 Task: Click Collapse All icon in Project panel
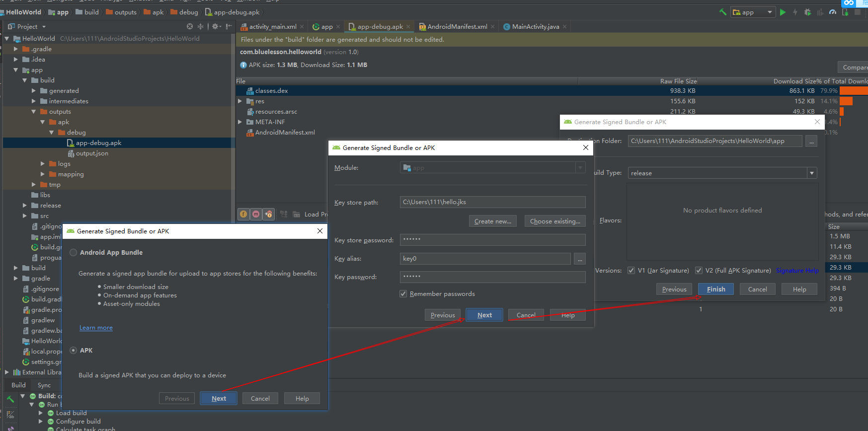(x=200, y=26)
